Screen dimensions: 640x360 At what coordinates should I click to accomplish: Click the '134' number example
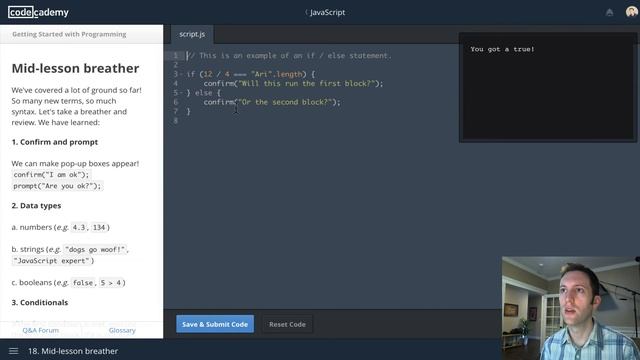99,227
